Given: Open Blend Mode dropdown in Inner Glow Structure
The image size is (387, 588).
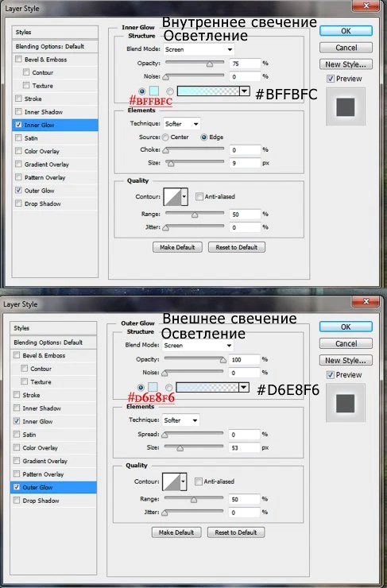Looking at the screenshot, I should coord(199,49).
